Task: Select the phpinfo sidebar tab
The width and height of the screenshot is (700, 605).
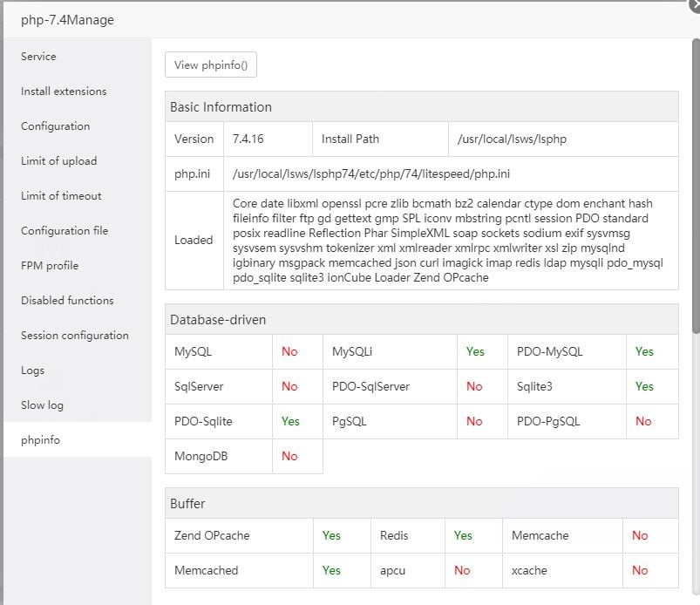Action: click(x=41, y=439)
